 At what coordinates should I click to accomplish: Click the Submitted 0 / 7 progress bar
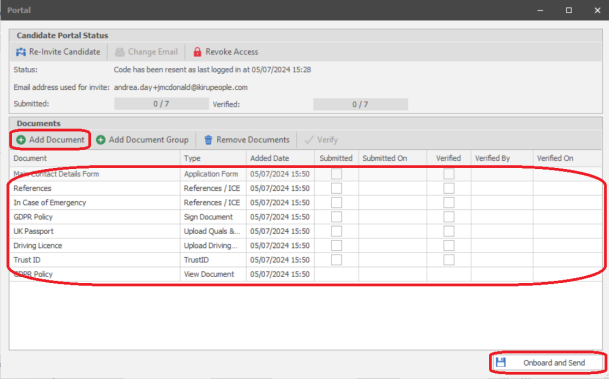tap(161, 104)
